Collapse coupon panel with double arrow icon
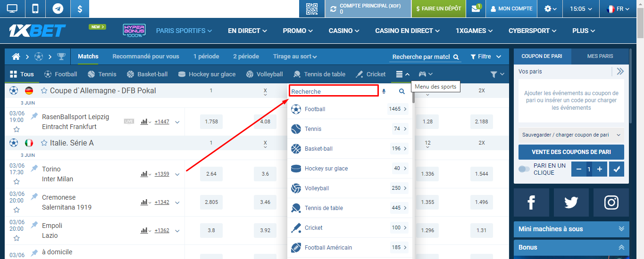This screenshot has width=644, height=259. (620, 72)
